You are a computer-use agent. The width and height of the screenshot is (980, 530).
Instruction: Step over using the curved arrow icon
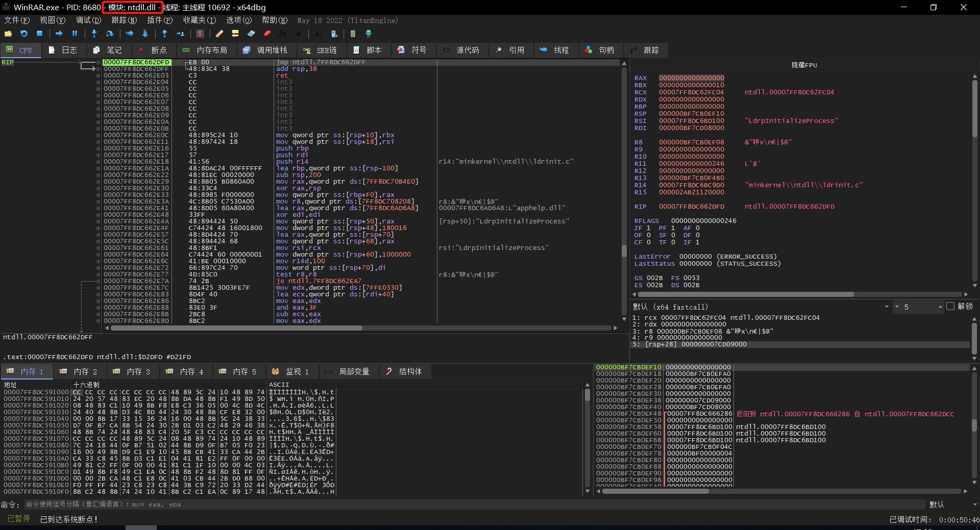click(x=109, y=34)
